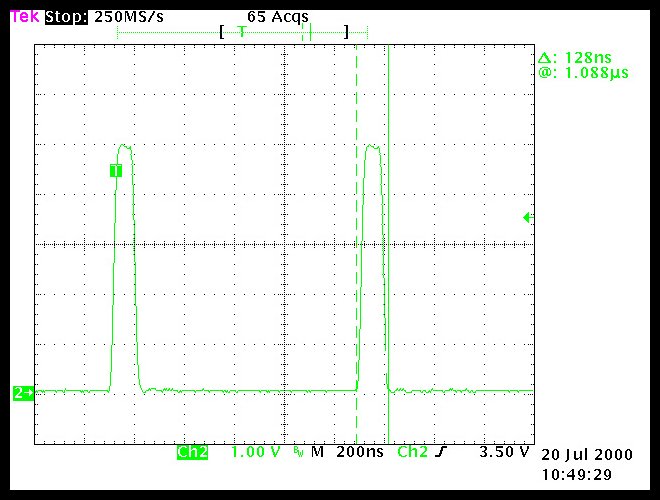Click the trigger T marker on record bar
660x500 pixels.
(242, 31)
